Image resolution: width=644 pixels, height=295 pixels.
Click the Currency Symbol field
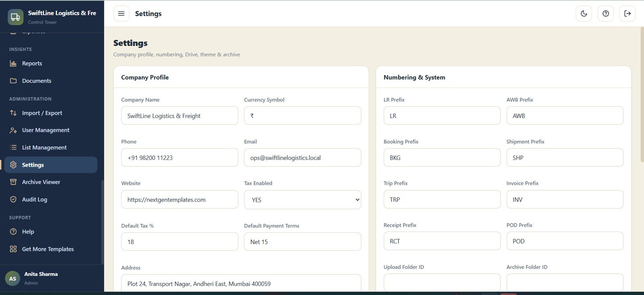(x=303, y=116)
